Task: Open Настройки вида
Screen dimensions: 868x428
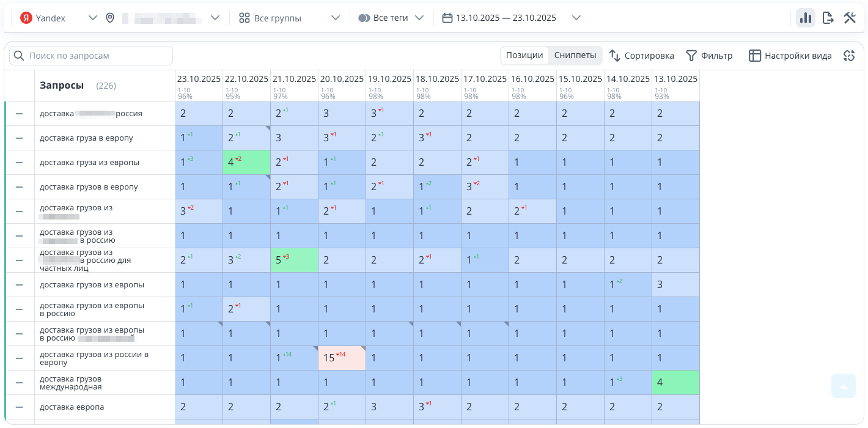Action: 790,56
